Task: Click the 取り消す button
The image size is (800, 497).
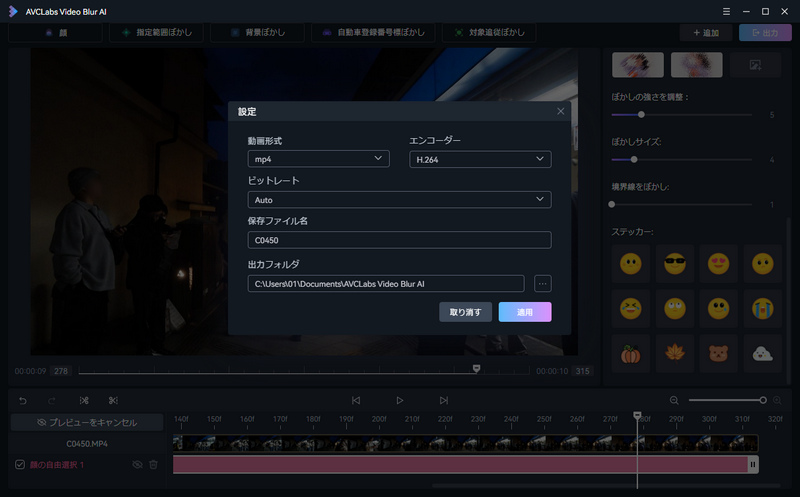Action: (x=465, y=312)
